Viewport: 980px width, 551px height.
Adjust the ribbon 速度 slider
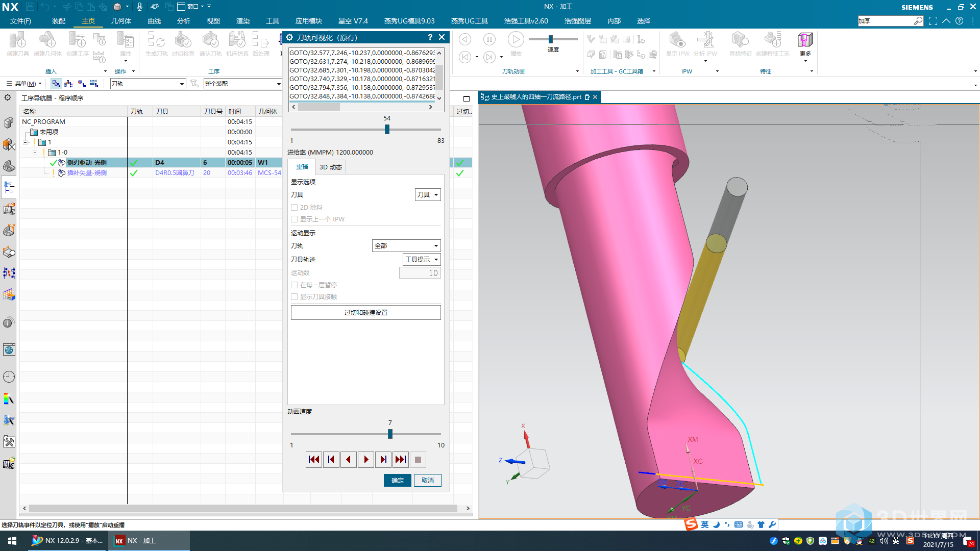(x=551, y=39)
